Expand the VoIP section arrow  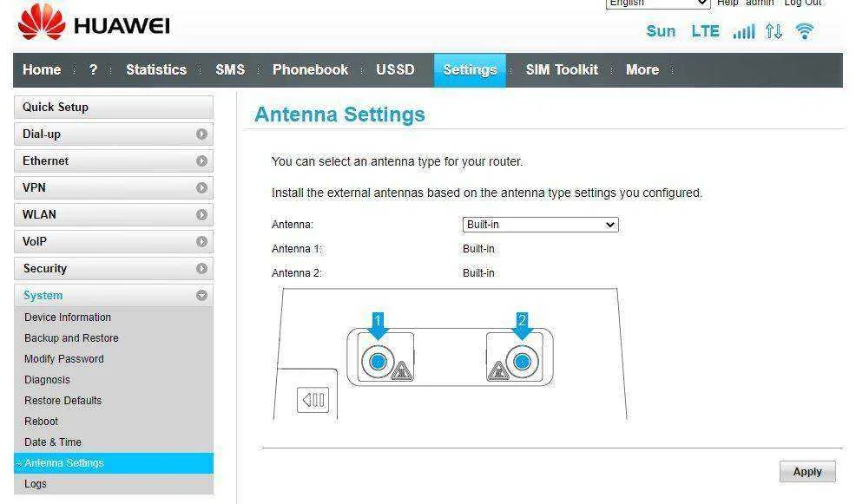(x=201, y=241)
